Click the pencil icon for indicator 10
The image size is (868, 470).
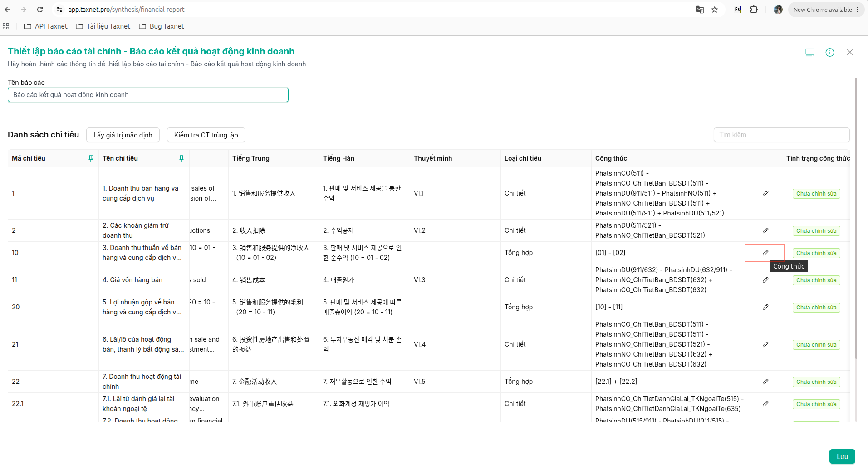click(765, 253)
